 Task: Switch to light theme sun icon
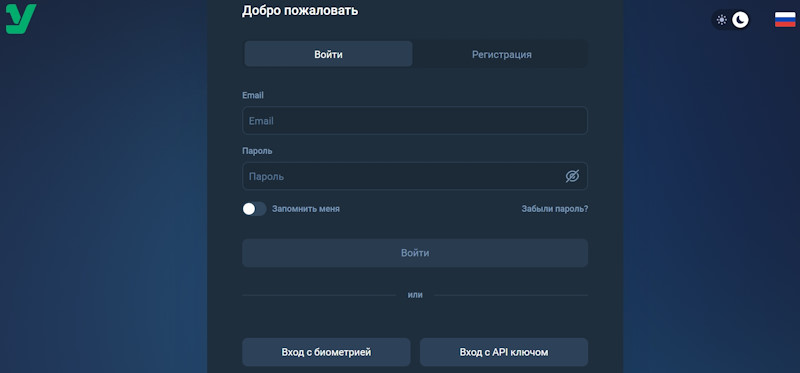721,20
